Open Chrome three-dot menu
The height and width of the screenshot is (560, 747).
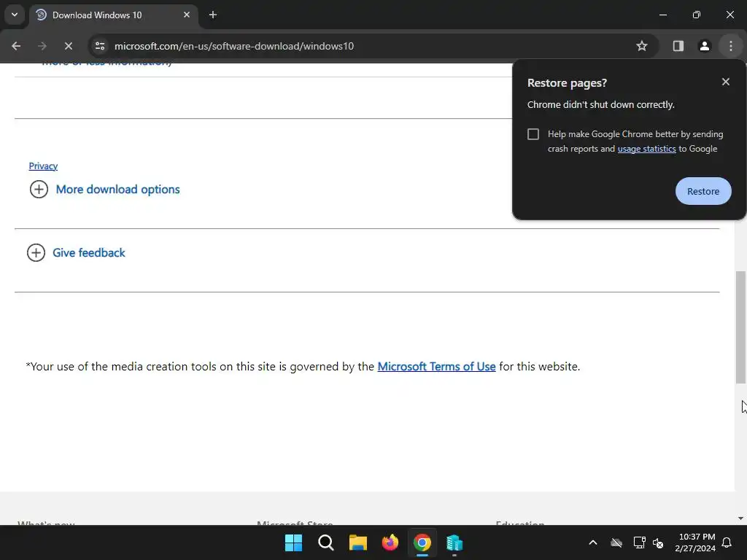(731, 46)
